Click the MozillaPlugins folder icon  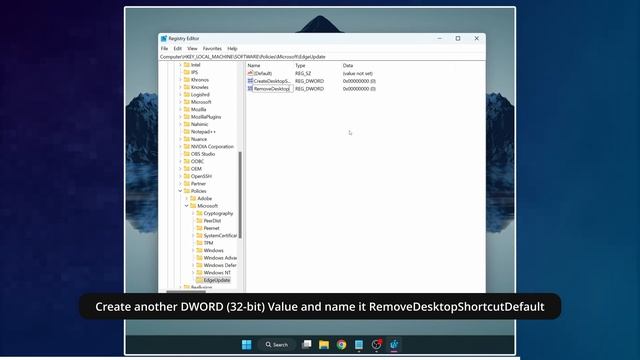point(187,117)
